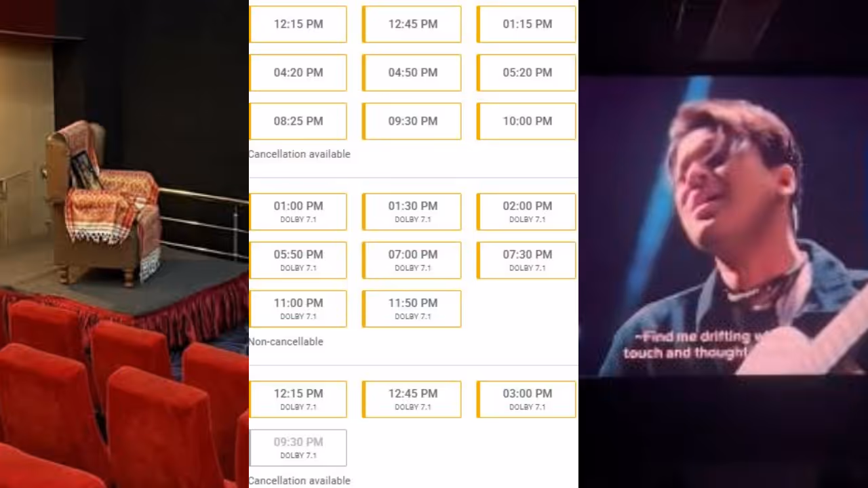Book the 03:00 PM Dolby 7.1 show
Image resolution: width=868 pixels, height=488 pixels.
pos(527,399)
